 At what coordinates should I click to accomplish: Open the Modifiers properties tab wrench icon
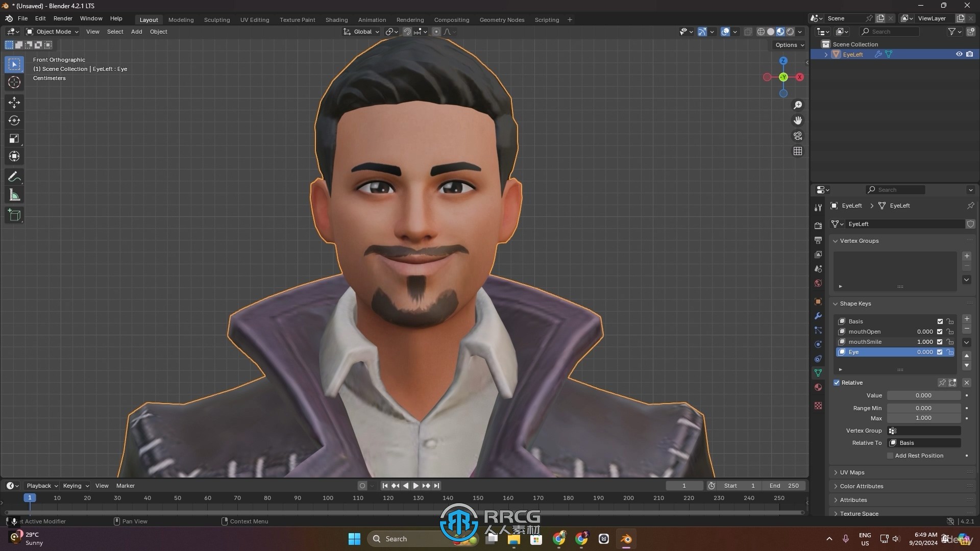pyautogui.click(x=818, y=316)
